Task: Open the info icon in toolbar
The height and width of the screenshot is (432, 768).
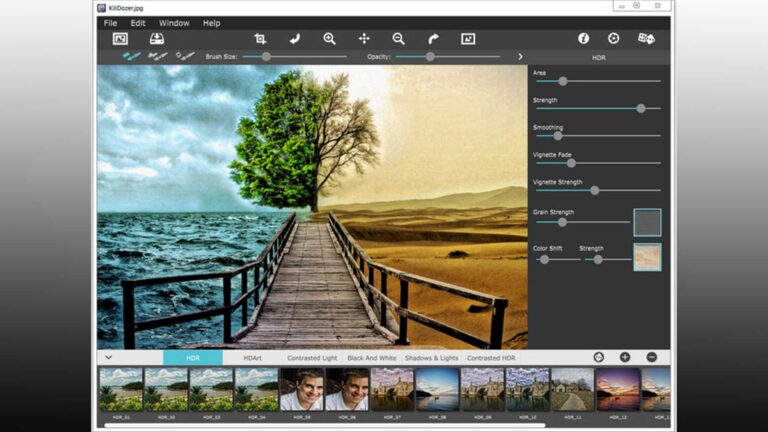Action: click(583, 39)
